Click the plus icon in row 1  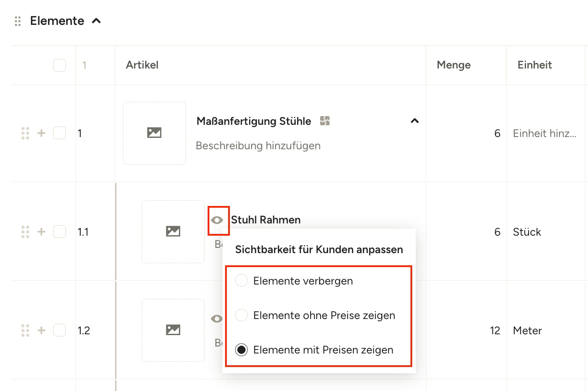41,133
